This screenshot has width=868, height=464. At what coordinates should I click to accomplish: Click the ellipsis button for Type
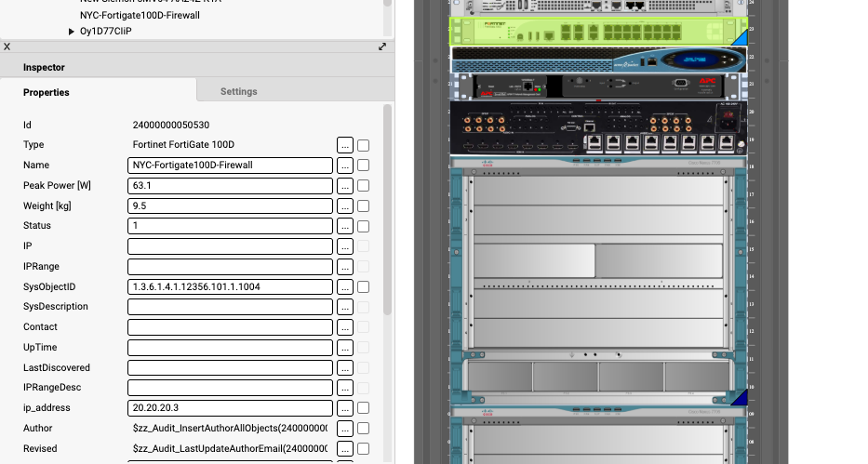click(344, 145)
